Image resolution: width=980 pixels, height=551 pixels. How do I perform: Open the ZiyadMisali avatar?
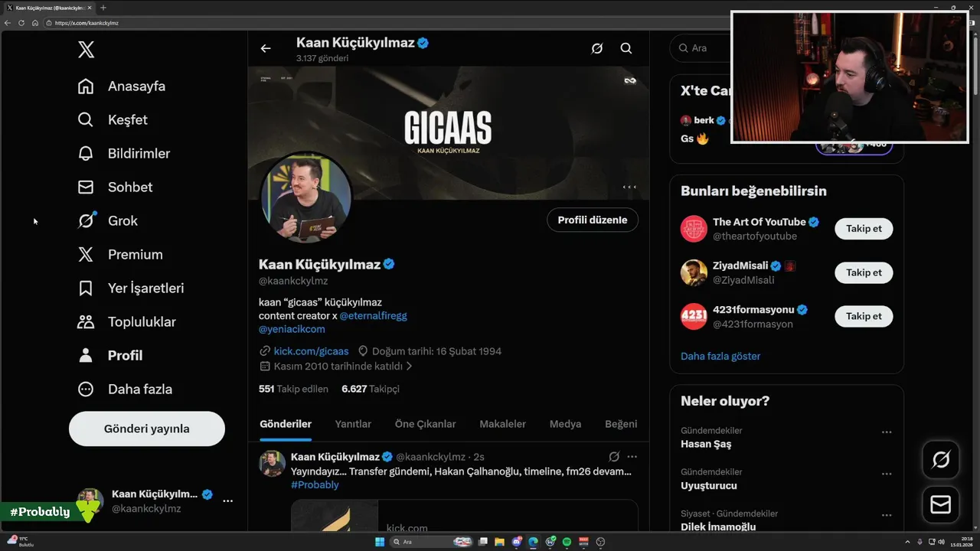point(694,272)
